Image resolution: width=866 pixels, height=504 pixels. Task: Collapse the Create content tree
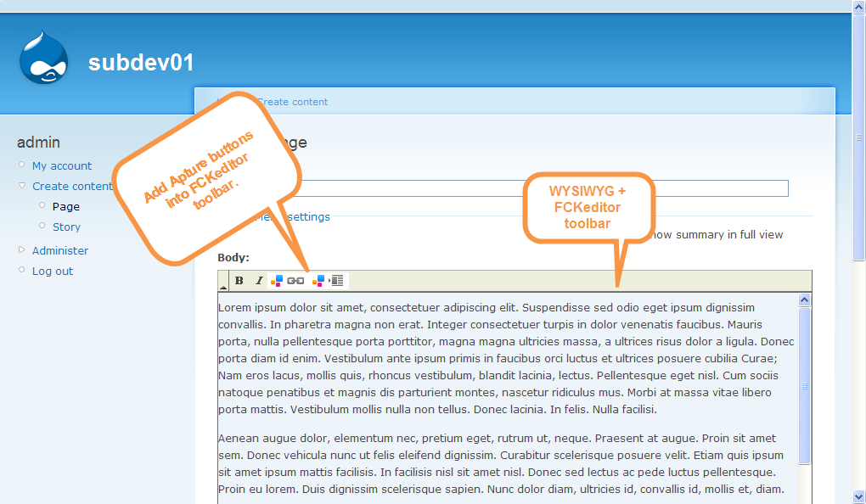point(20,186)
